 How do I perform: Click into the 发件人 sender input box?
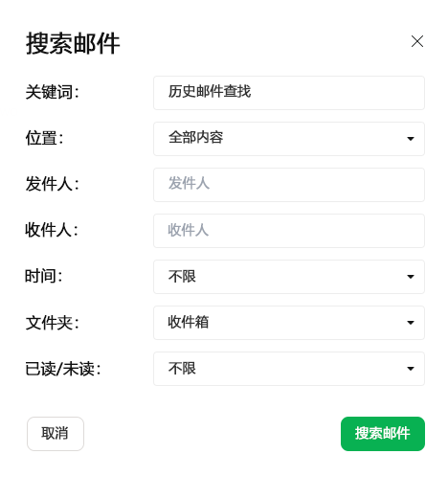[289, 185]
